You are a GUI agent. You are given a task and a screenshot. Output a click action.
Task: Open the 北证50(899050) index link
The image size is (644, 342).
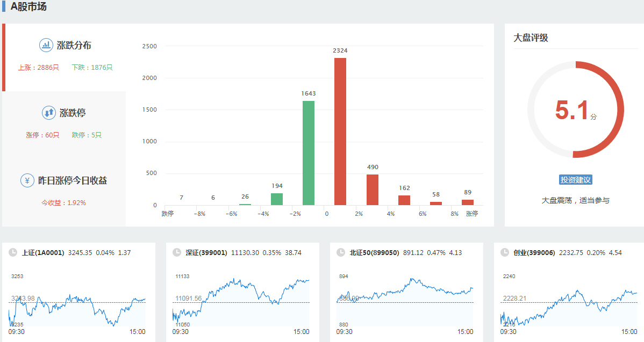click(374, 252)
